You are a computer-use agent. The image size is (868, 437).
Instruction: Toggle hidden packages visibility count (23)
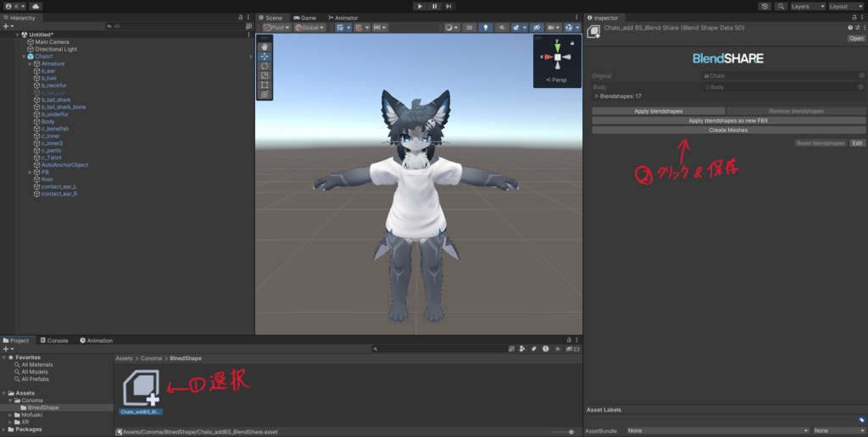[573, 349]
